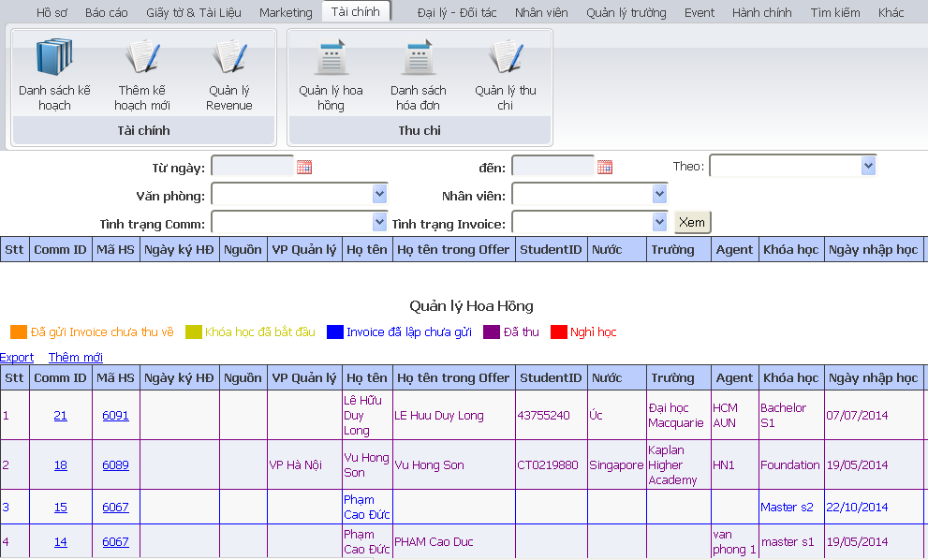Open the Nhân viên tab

pyautogui.click(x=541, y=12)
